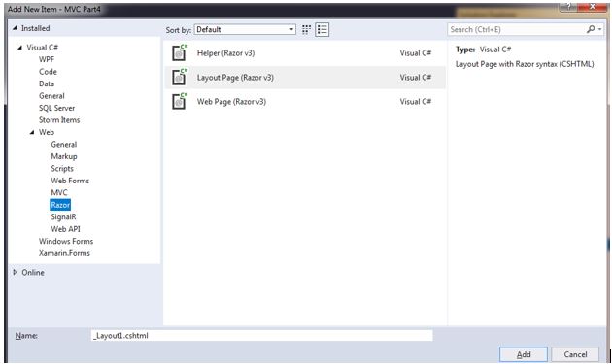Collapse the Web tree node

coord(32,133)
